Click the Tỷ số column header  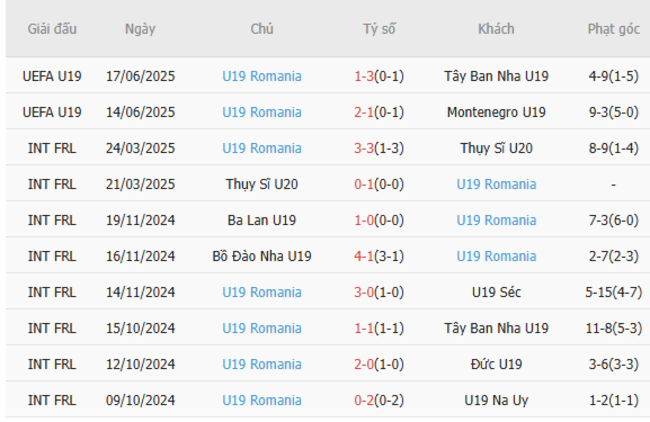point(379,29)
